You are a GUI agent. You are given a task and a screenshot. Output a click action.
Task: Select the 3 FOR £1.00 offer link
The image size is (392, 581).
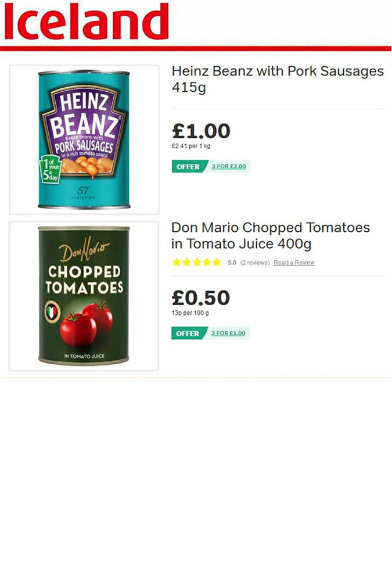228,333
